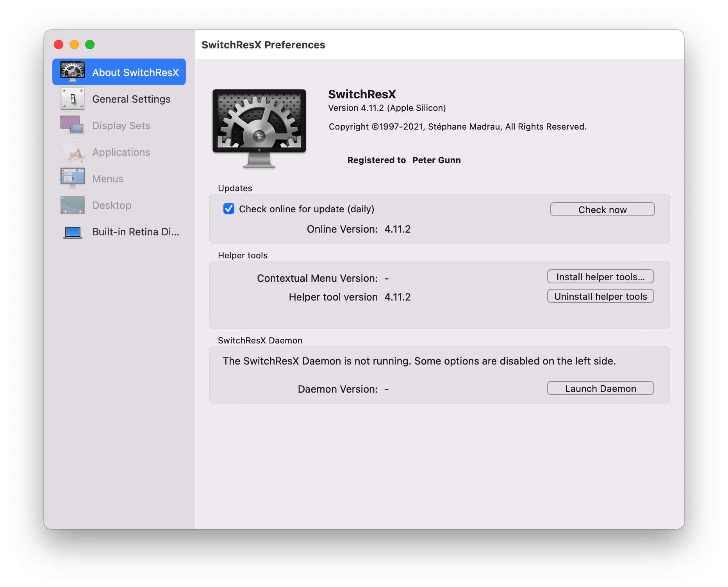This screenshot has height=587, width=728.
Task: Select the General Settings switch icon
Action: [x=73, y=99]
